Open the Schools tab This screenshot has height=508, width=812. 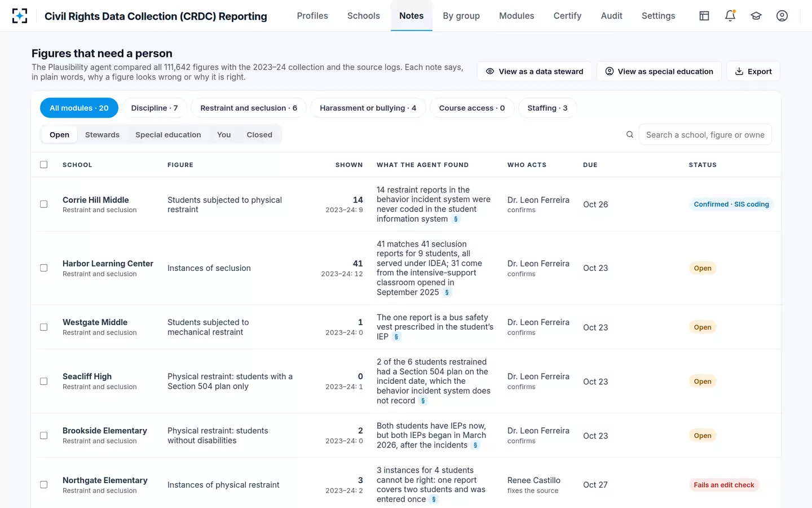tap(364, 16)
